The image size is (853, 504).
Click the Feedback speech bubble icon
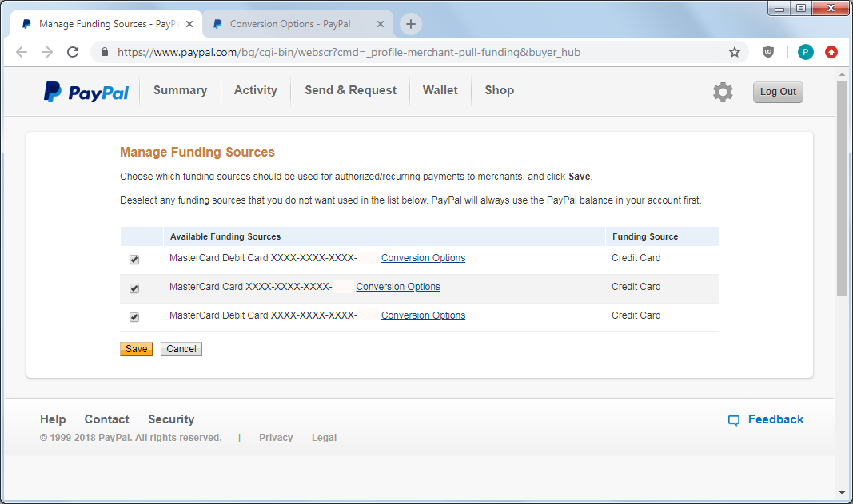pyautogui.click(x=734, y=420)
